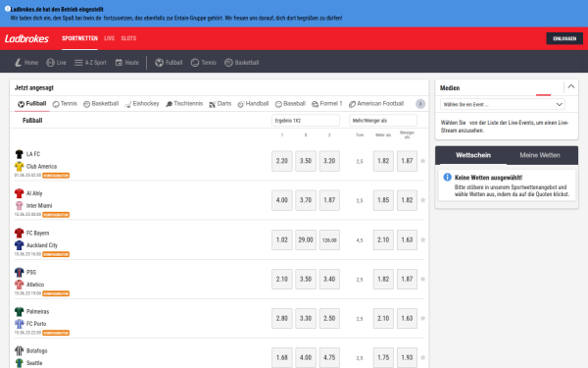Screen dimensions: 588x368
Task: Bet on Botafogo win at 1.68
Action: coord(282,357)
